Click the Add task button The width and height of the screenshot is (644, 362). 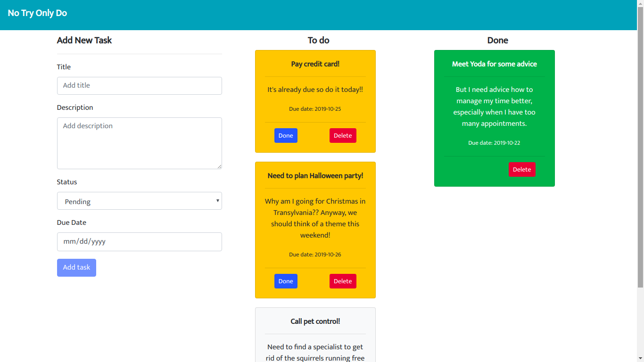tap(76, 268)
